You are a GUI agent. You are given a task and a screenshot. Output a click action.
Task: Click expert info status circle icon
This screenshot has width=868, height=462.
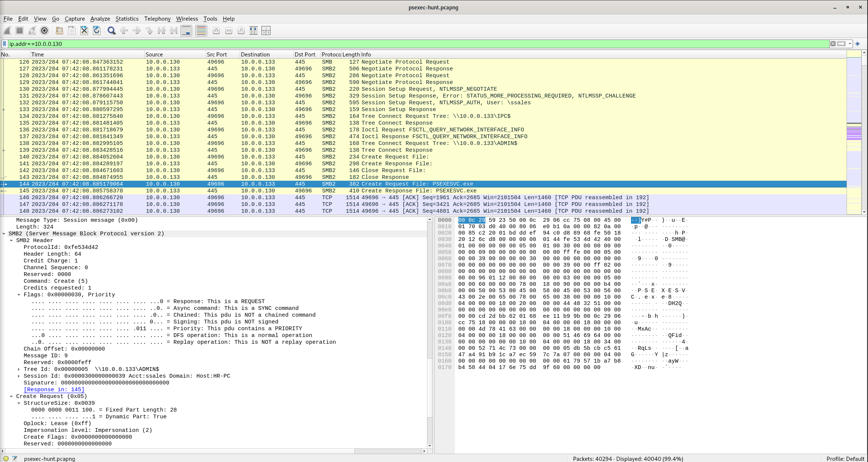6,459
